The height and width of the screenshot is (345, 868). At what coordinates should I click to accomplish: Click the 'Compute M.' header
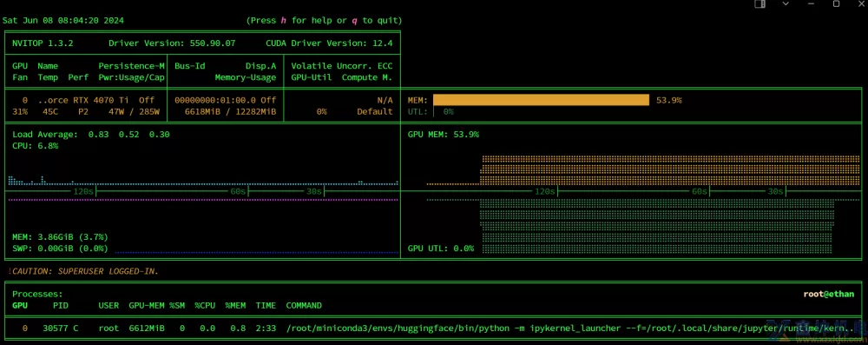[367, 77]
